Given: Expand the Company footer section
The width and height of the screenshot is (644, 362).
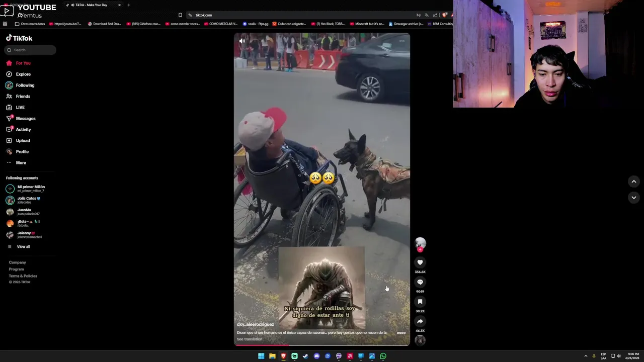Looking at the screenshot, I should (x=17, y=262).
